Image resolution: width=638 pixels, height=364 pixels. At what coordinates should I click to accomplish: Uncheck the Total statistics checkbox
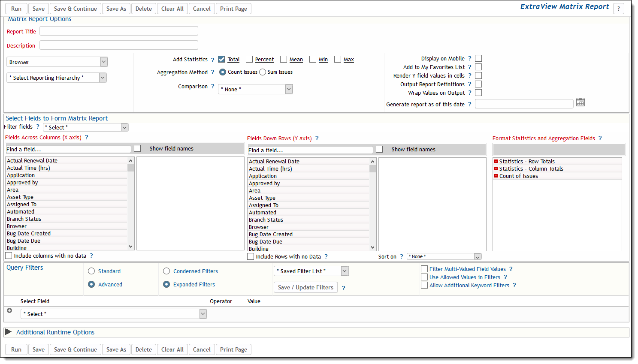221,59
